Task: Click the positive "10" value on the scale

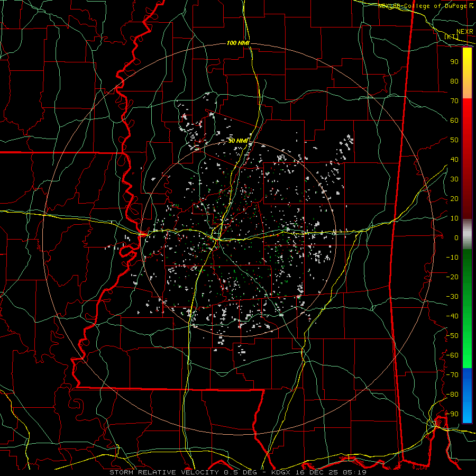Action: (x=454, y=218)
